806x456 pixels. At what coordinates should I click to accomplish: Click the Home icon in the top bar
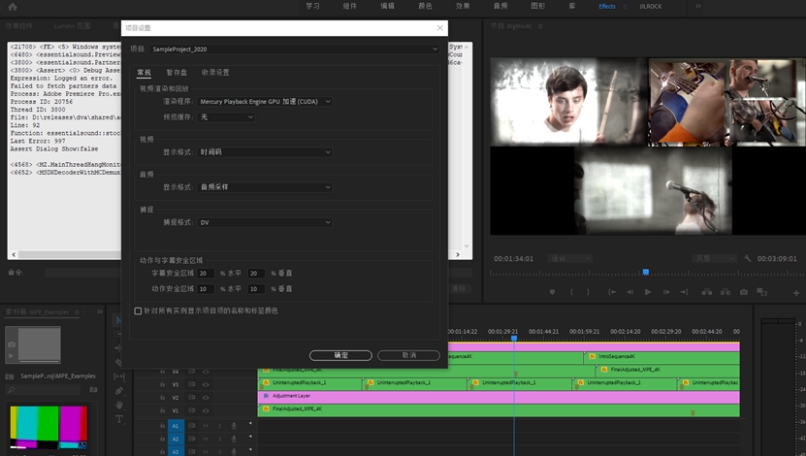[x=13, y=7]
